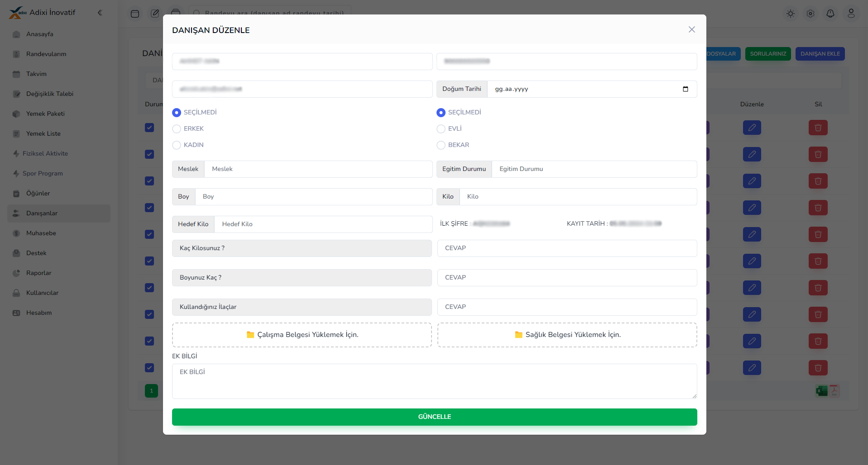The height and width of the screenshot is (465, 868).
Task: Click the Düzenle column header
Action: [752, 104]
